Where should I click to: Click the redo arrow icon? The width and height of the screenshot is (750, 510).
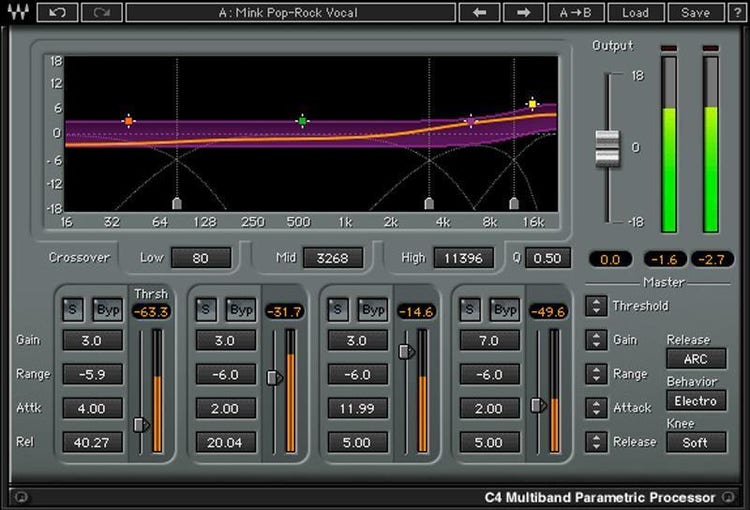pyautogui.click(x=101, y=13)
